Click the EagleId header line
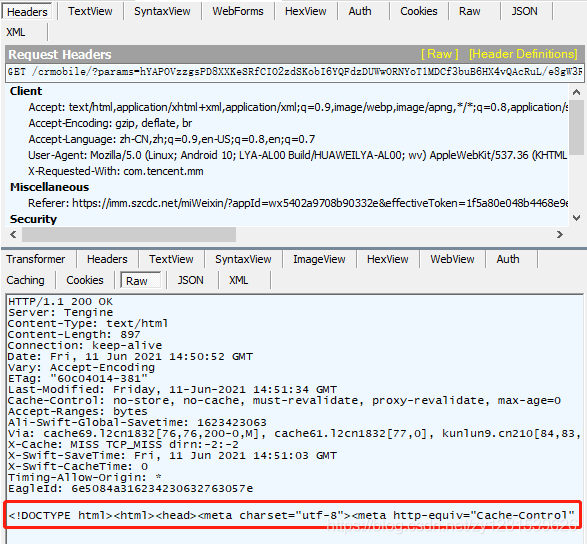587x544 pixels. tap(130, 489)
